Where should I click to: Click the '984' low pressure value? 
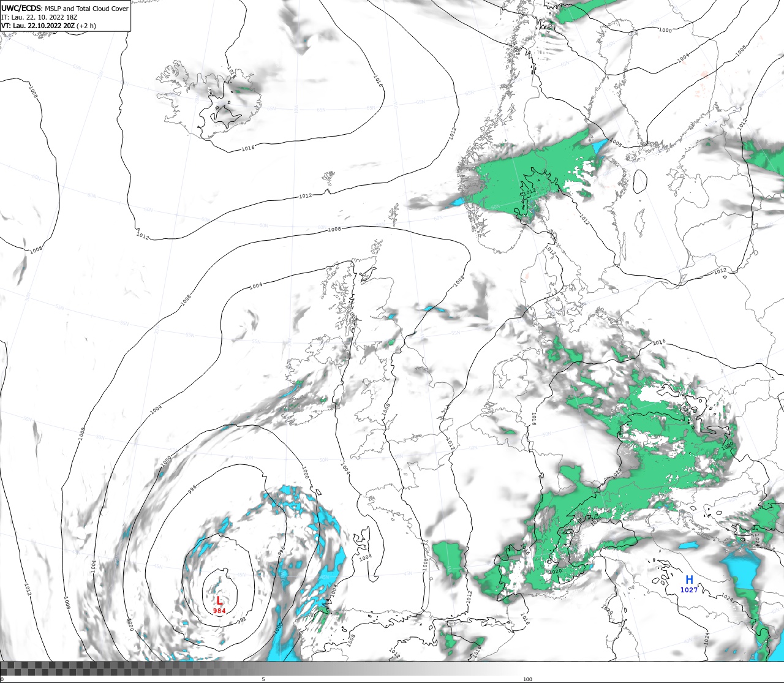coord(219,611)
